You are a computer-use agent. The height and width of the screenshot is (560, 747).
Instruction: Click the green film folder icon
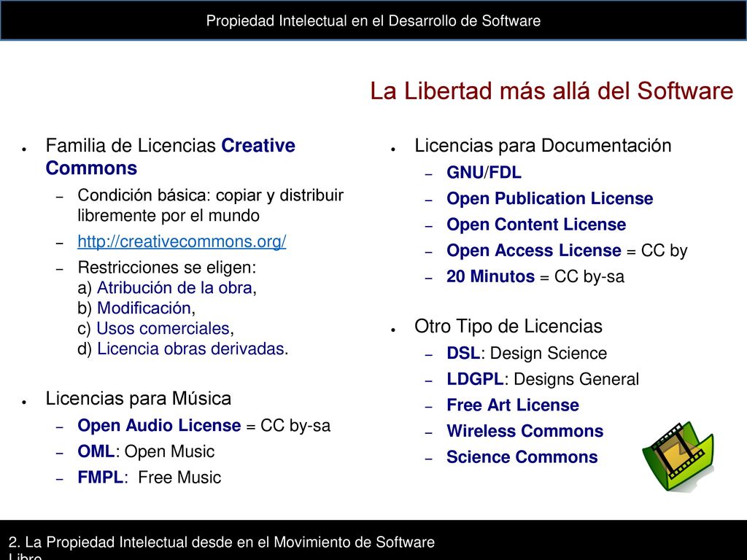pos(678,456)
